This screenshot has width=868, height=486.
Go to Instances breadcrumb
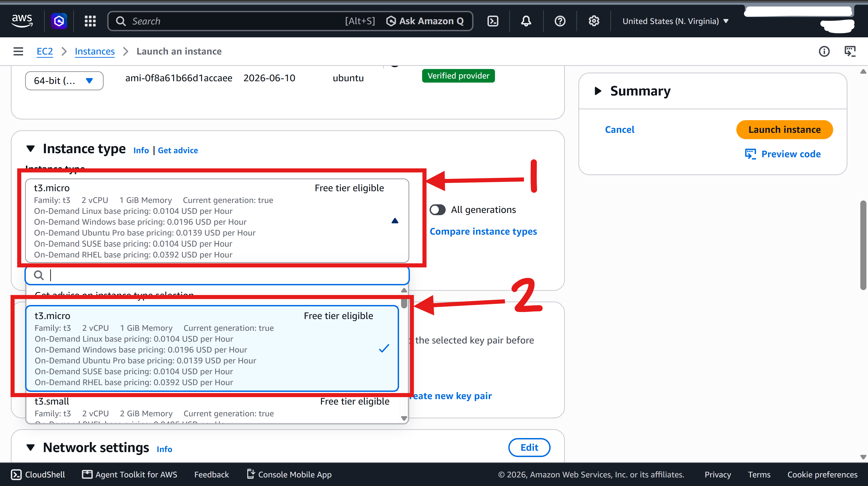coord(95,51)
